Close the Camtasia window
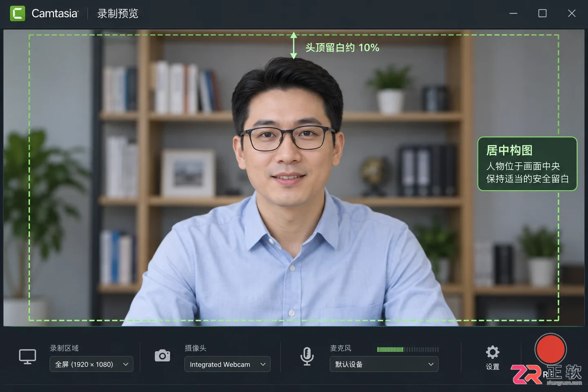The image size is (588, 392). pyautogui.click(x=572, y=13)
